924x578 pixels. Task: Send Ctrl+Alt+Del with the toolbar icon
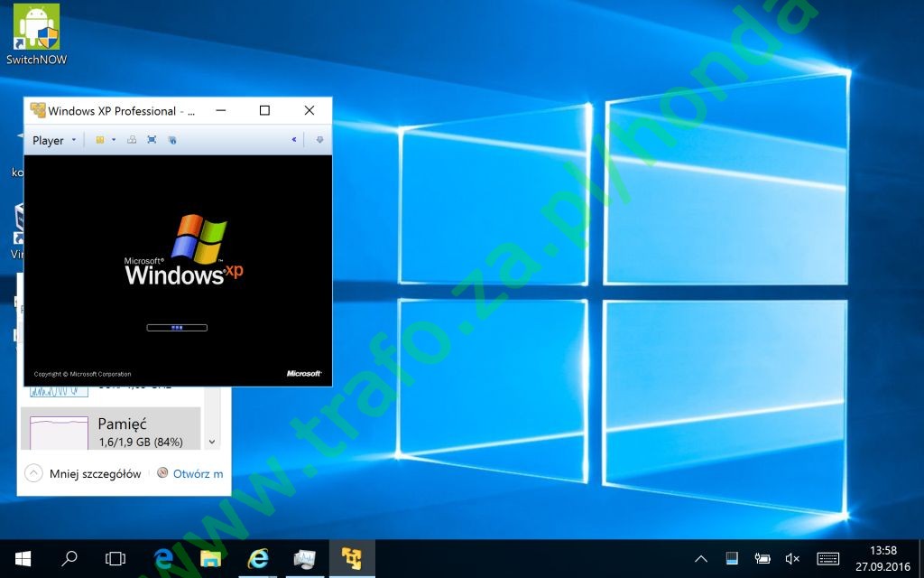point(132,140)
